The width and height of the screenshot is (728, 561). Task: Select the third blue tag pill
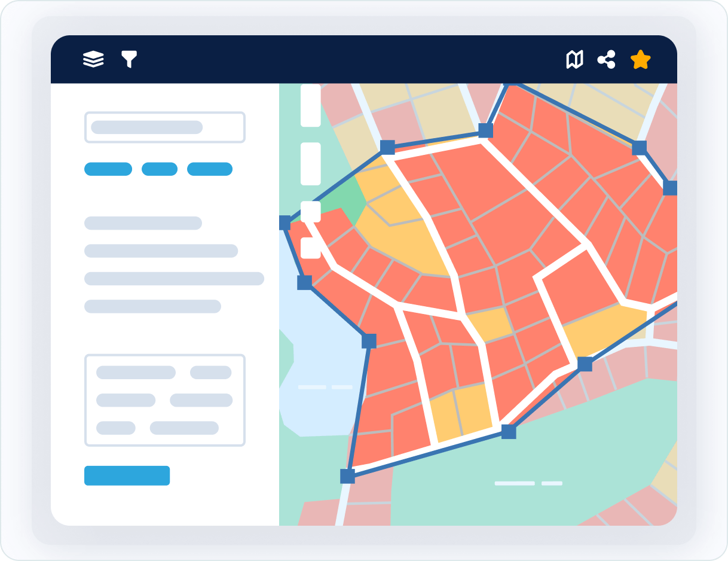coord(210,169)
